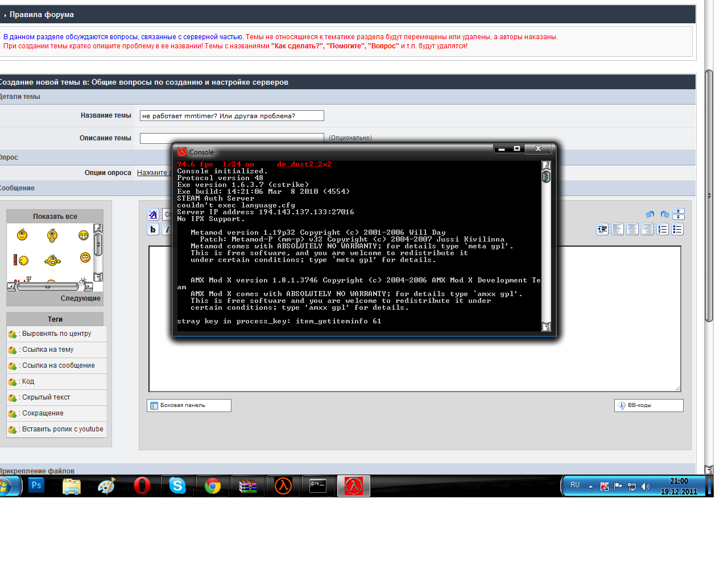This screenshot has height=582, width=728.
Task: Insert the 'Сокращение' tag
Action: (x=56, y=413)
